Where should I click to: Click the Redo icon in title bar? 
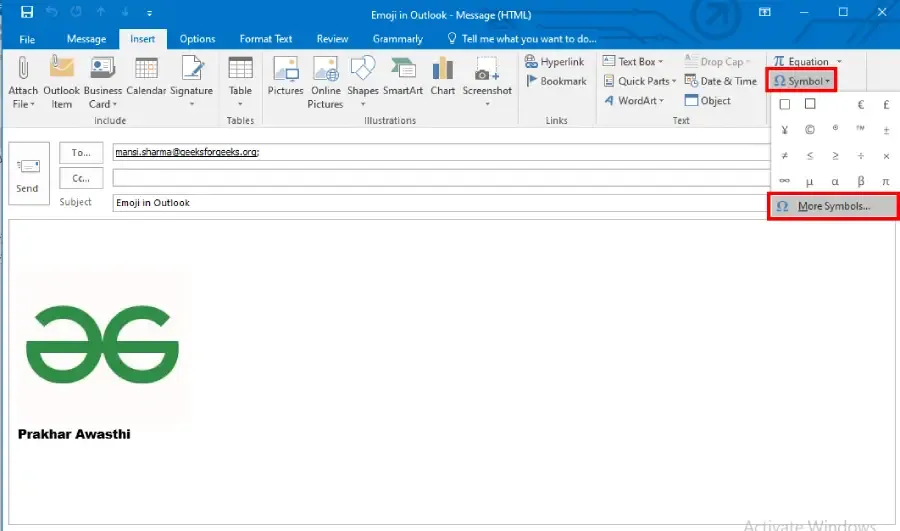[76, 12]
